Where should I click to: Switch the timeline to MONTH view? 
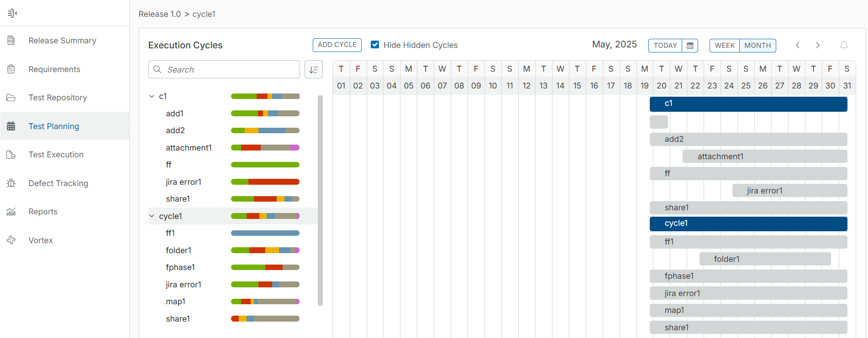pyautogui.click(x=758, y=46)
